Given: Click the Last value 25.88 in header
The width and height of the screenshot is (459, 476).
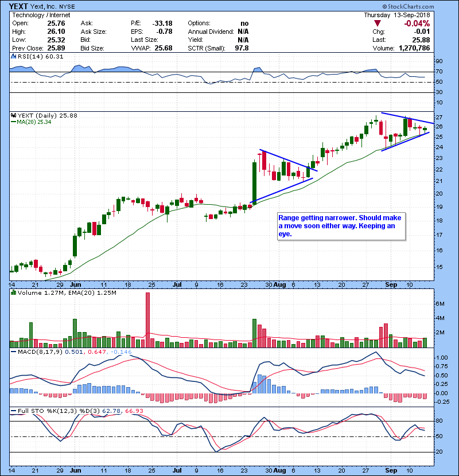Looking at the screenshot, I should click(421, 40).
